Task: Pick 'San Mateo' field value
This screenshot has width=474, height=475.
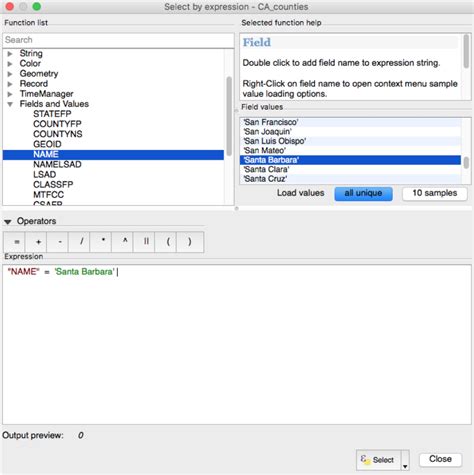Action: click(x=350, y=151)
